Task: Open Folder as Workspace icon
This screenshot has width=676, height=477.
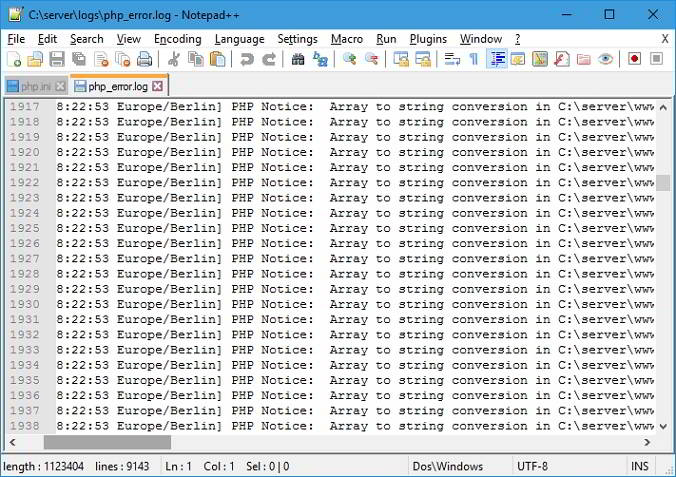Action: click(x=584, y=59)
